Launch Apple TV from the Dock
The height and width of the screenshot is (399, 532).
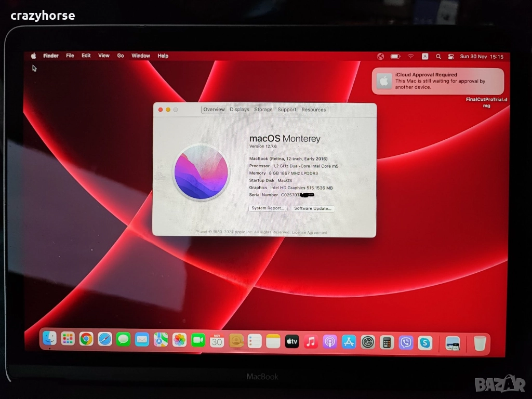click(x=292, y=342)
